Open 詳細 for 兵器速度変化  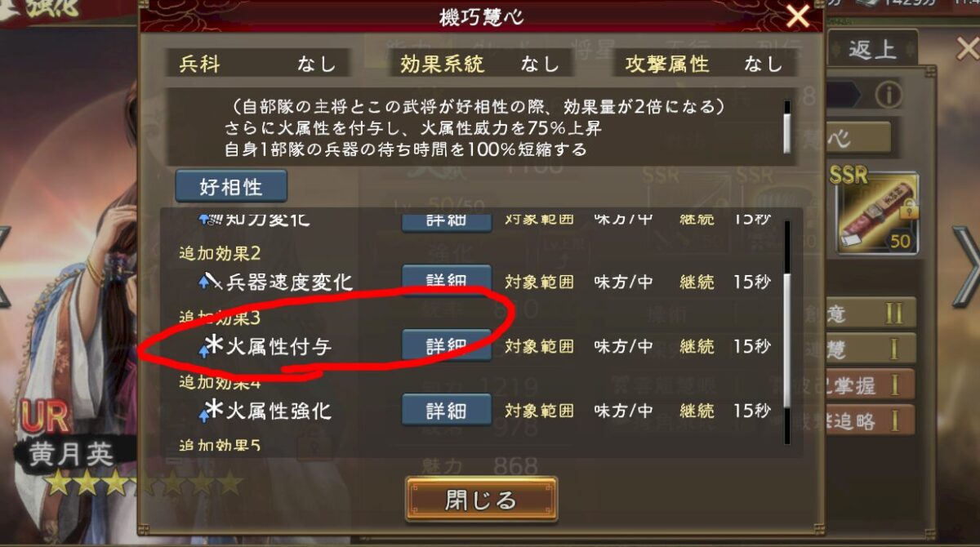446,280
